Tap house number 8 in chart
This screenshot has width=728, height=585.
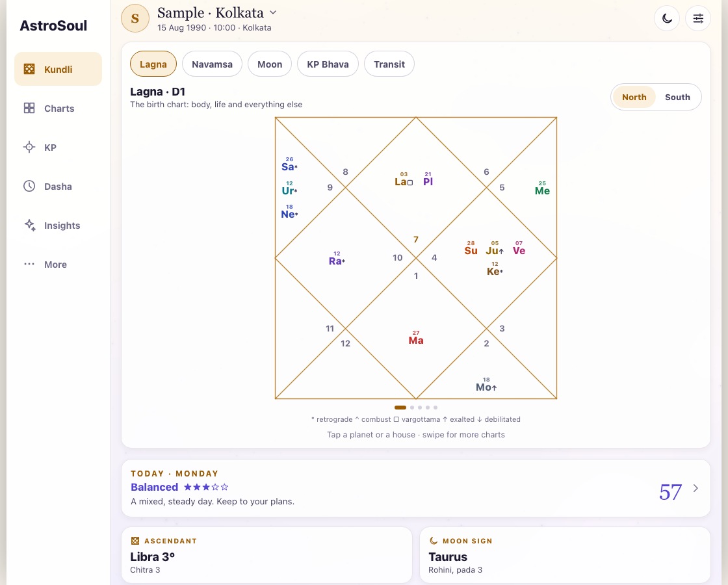(x=345, y=172)
